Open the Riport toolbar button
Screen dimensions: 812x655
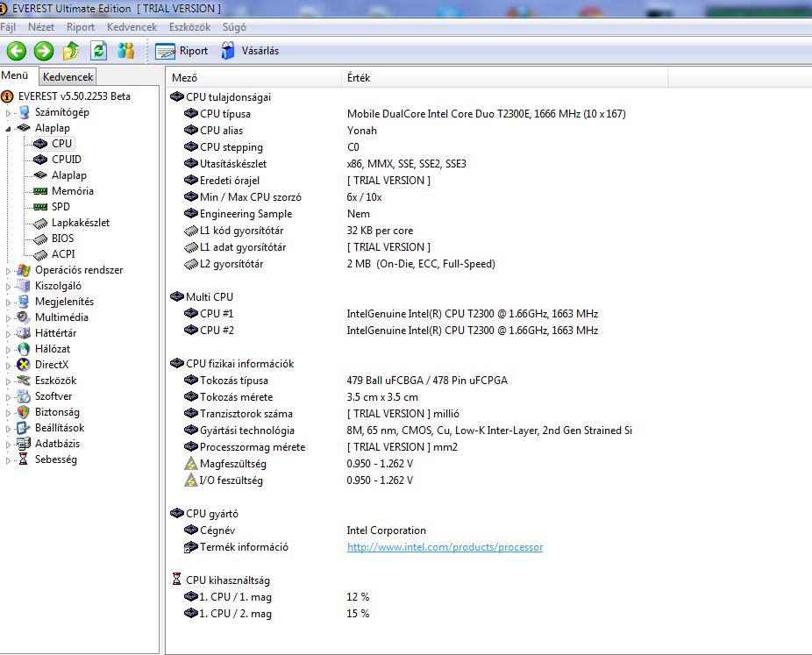click(x=182, y=51)
